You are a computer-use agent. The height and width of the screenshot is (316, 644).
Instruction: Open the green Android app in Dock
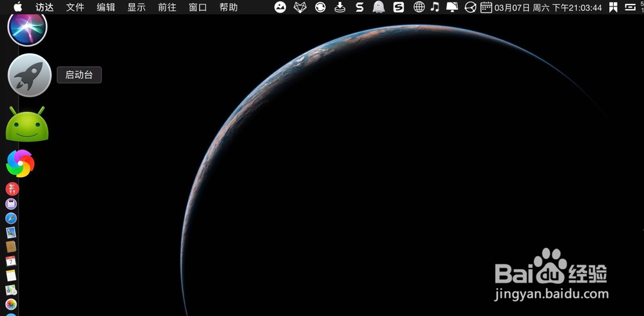(27, 125)
